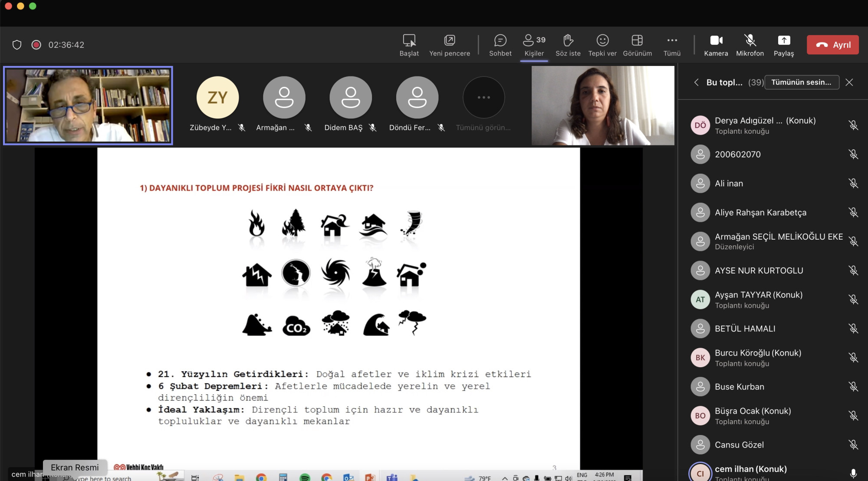868x481 pixels.
Task: Click the shared slide heading text
Action: point(256,188)
